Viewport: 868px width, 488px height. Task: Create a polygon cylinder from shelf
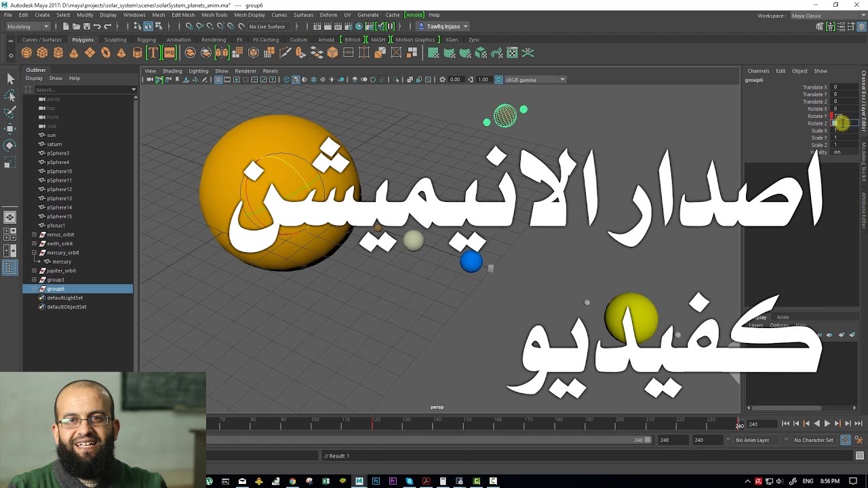[58, 53]
